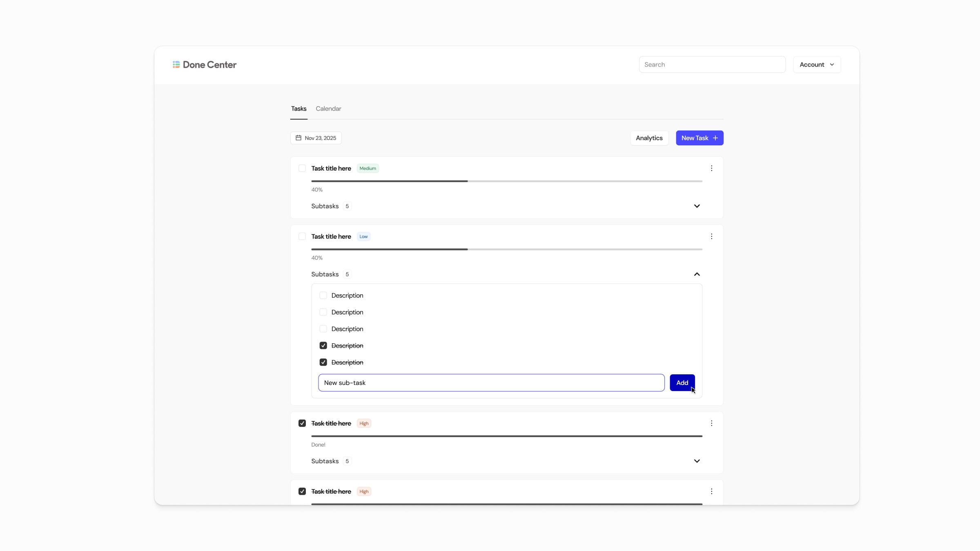Image resolution: width=980 pixels, height=551 pixels.
Task: Click the Low task's progress bar
Action: click(507, 249)
